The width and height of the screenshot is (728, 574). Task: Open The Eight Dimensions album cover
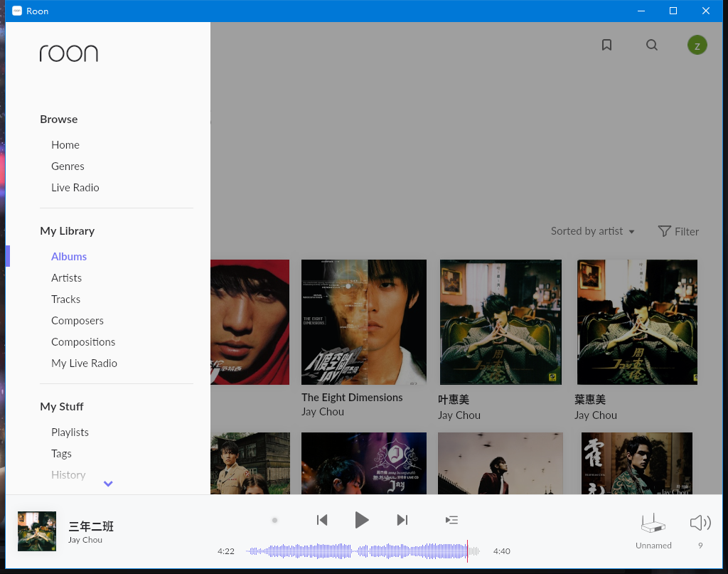363,321
